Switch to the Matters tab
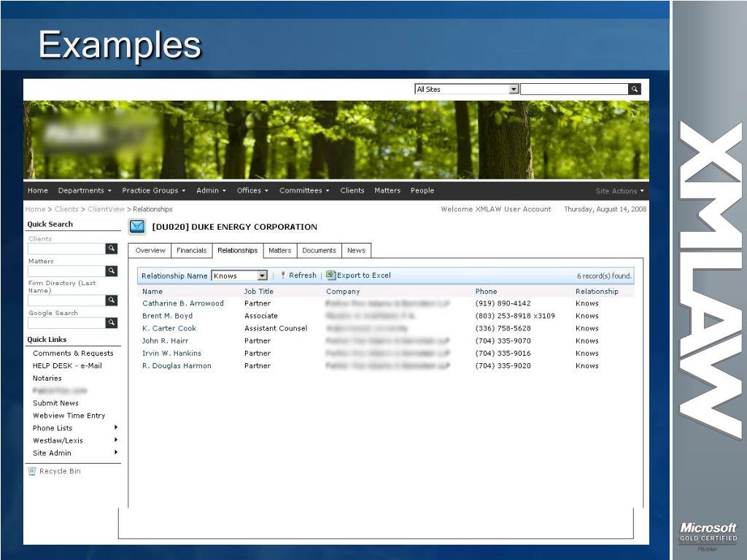The width and height of the screenshot is (747, 560). (x=279, y=251)
